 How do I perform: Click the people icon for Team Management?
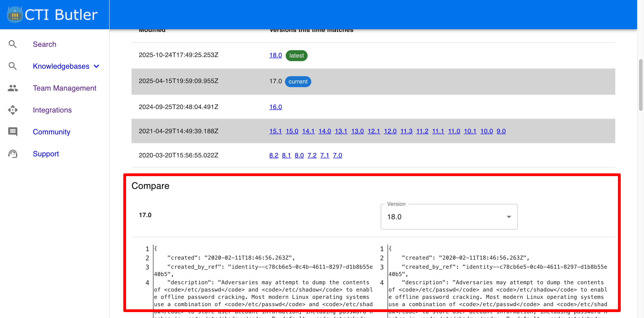click(13, 88)
